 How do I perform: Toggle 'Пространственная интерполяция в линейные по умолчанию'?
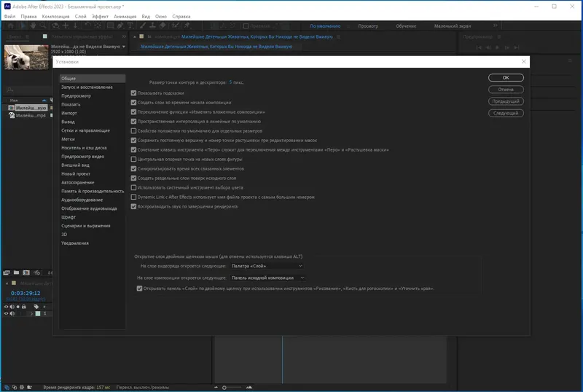click(133, 121)
